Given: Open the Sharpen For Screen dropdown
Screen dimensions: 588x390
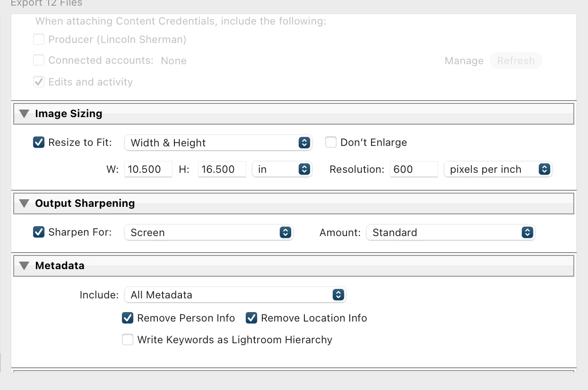Looking at the screenshot, I should [208, 232].
